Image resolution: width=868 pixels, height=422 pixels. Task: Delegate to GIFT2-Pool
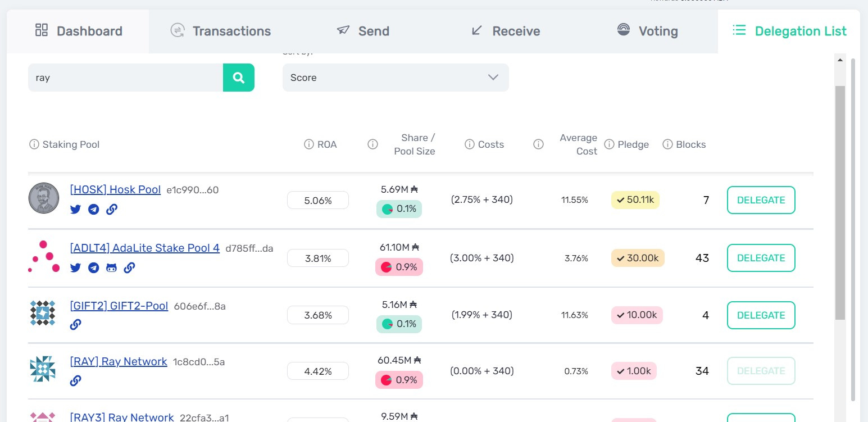point(761,315)
